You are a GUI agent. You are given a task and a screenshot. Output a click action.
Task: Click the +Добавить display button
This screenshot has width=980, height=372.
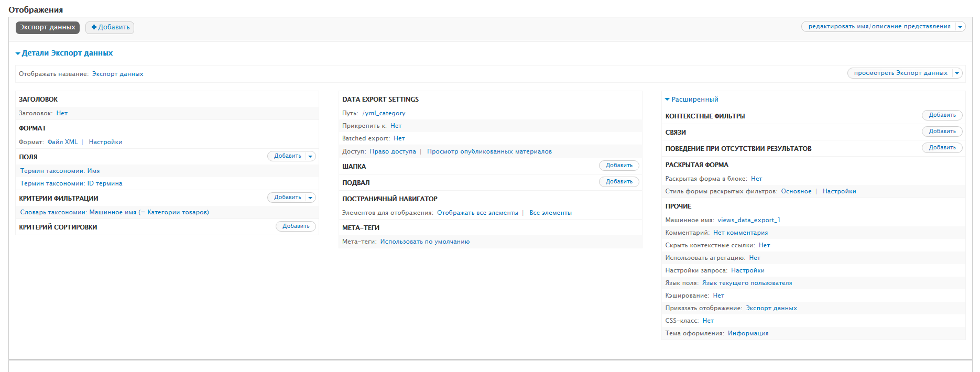pyautogui.click(x=110, y=27)
